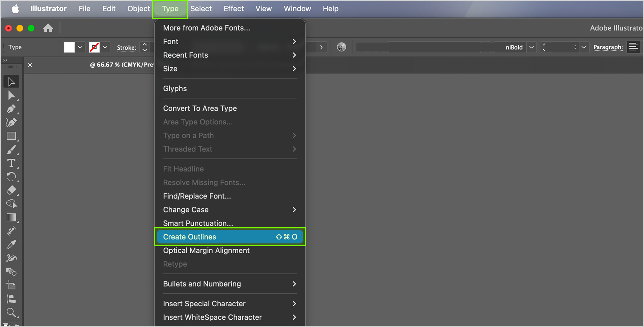Click the Home icon

point(48,28)
